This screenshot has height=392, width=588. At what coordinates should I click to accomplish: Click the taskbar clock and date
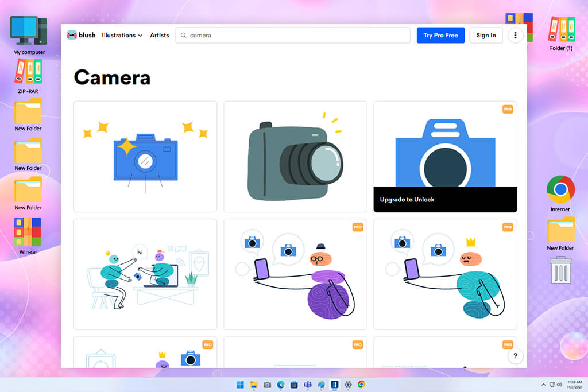[x=574, y=385]
